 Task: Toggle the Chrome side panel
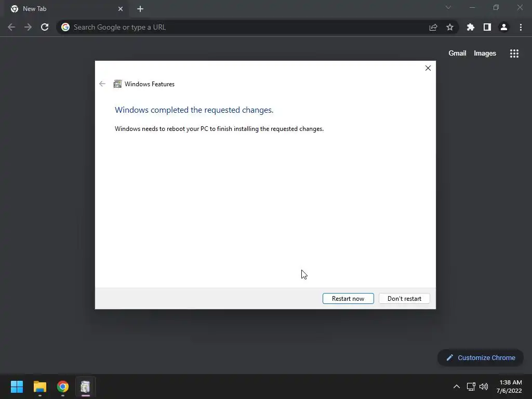click(487, 27)
